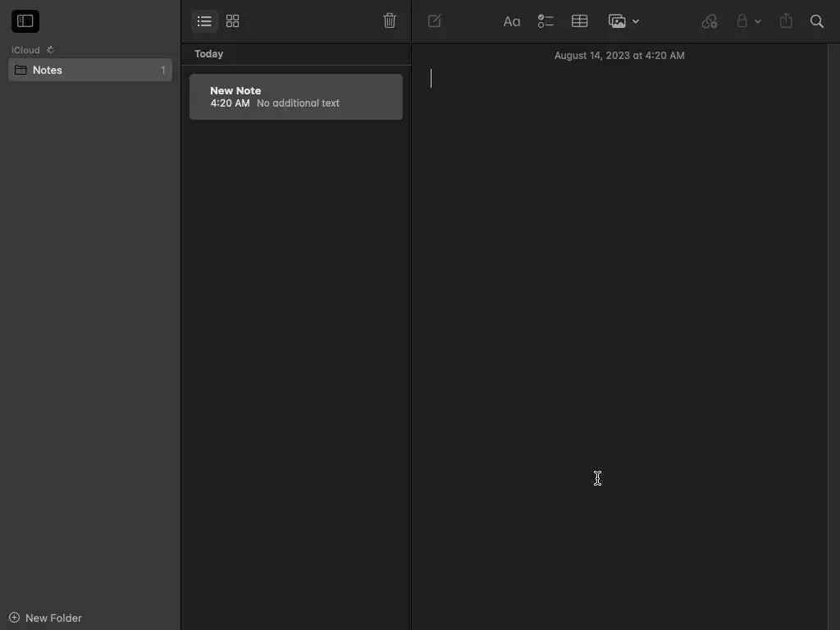Switch to gallery view

232,21
